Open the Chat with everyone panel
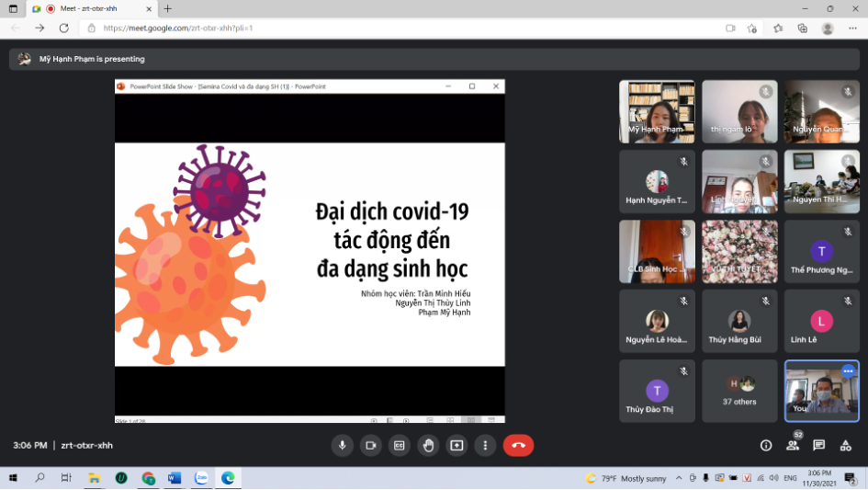 click(x=818, y=445)
